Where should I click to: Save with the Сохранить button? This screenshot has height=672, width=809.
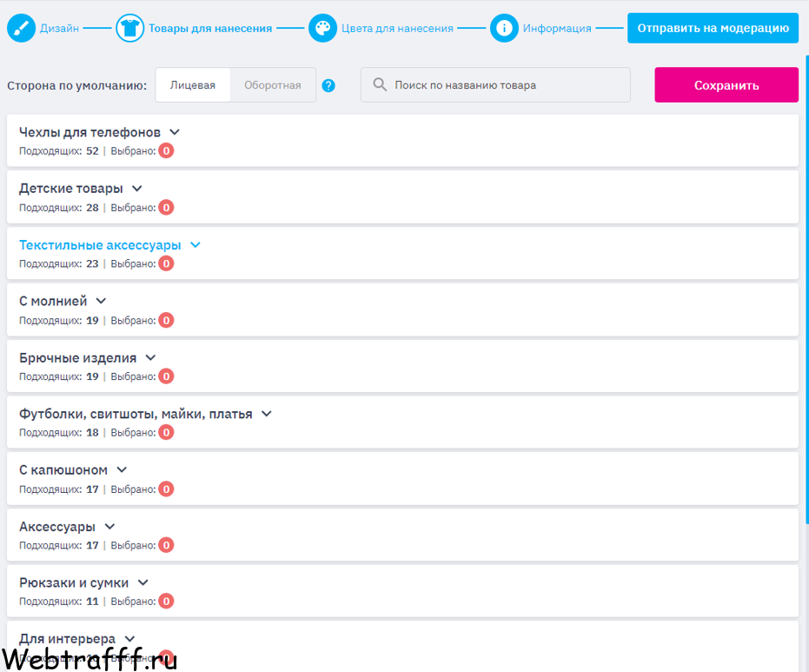pyautogui.click(x=726, y=84)
